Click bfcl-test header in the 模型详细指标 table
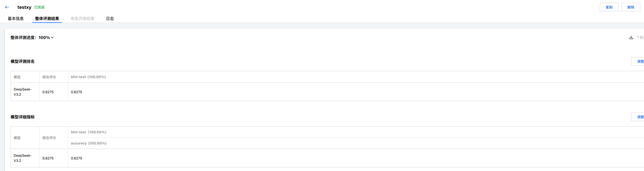The width and height of the screenshot is (644, 171). pyautogui.click(x=88, y=132)
